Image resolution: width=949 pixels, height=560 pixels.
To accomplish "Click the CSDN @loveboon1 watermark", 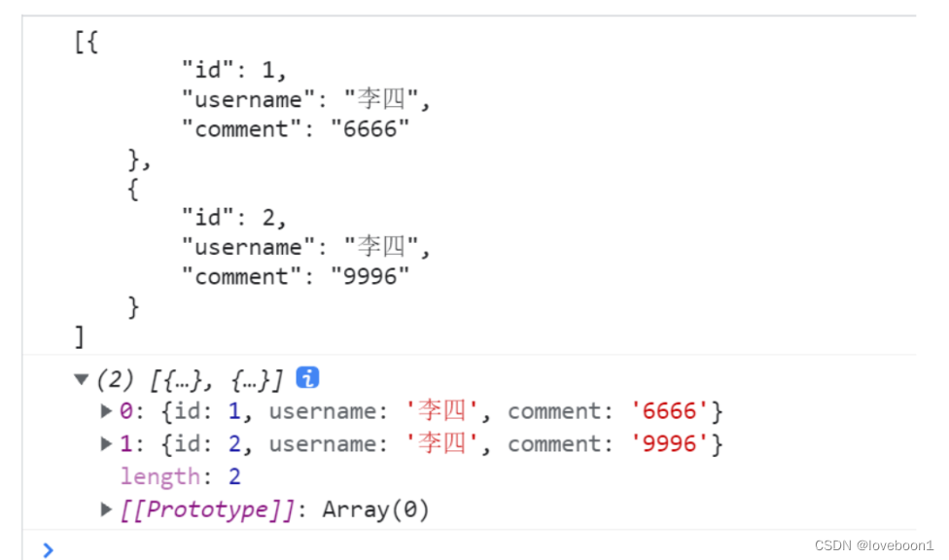I will point(873,545).
